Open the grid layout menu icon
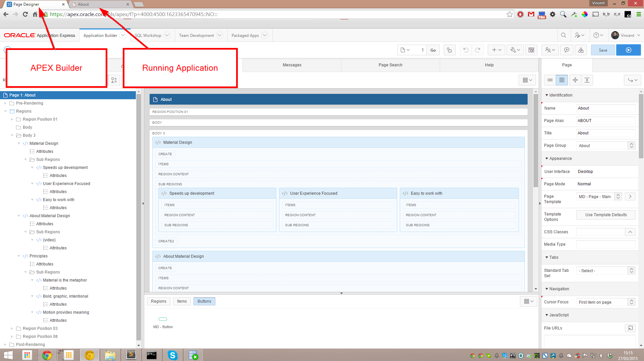The height and width of the screenshot is (361, 644). click(x=527, y=80)
